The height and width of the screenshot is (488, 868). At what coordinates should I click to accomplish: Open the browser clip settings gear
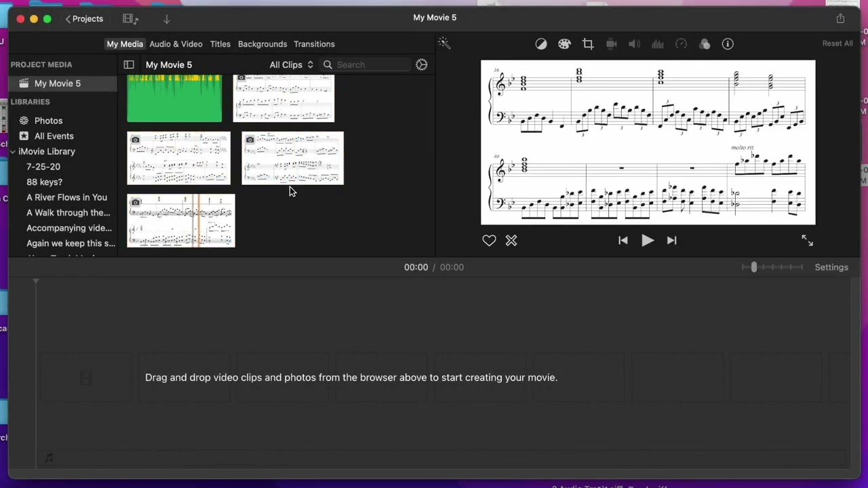click(x=422, y=64)
